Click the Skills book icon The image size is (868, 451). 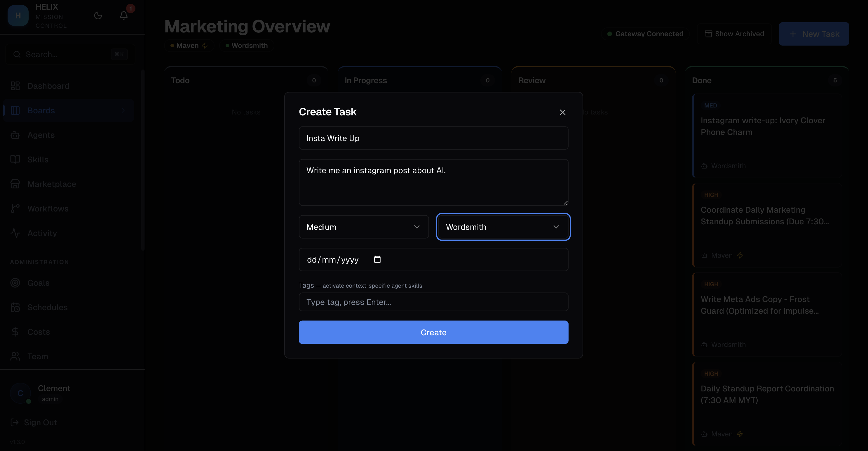pyautogui.click(x=15, y=159)
